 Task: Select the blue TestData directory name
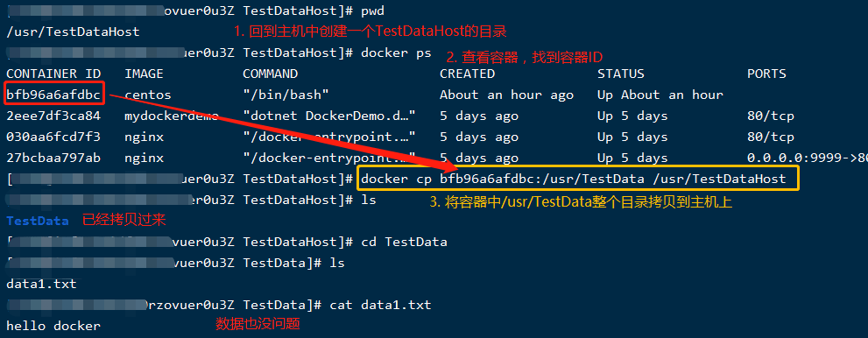click(37, 222)
